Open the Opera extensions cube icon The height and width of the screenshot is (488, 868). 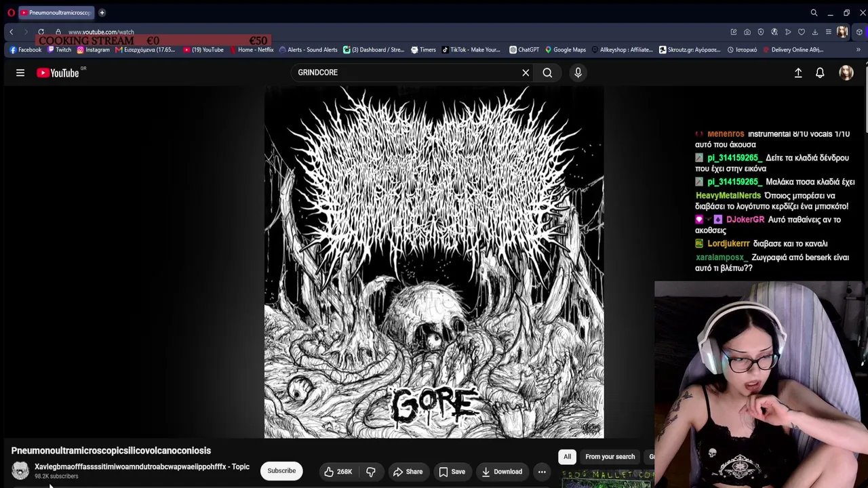pos(859,32)
